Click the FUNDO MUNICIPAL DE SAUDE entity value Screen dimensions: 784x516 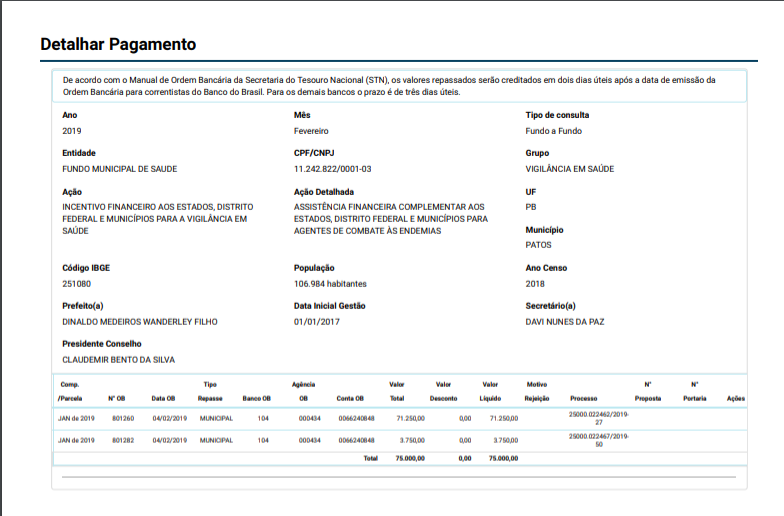pos(119,169)
